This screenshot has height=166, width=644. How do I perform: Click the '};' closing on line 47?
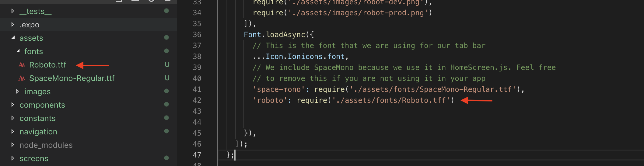tap(230, 155)
